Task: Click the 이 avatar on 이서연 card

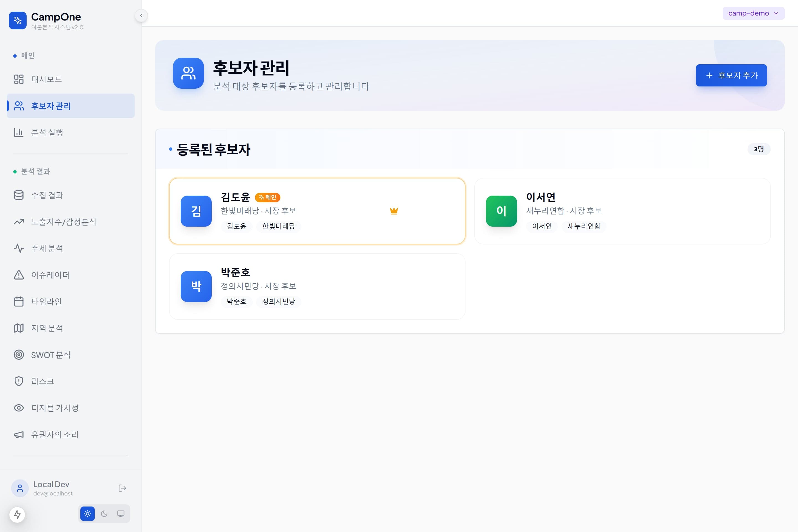Action: [x=502, y=211]
